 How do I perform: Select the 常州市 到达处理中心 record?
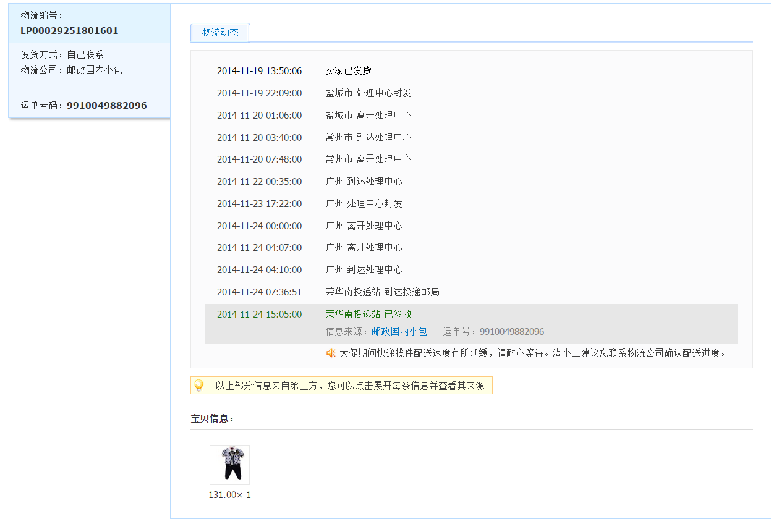(x=368, y=138)
